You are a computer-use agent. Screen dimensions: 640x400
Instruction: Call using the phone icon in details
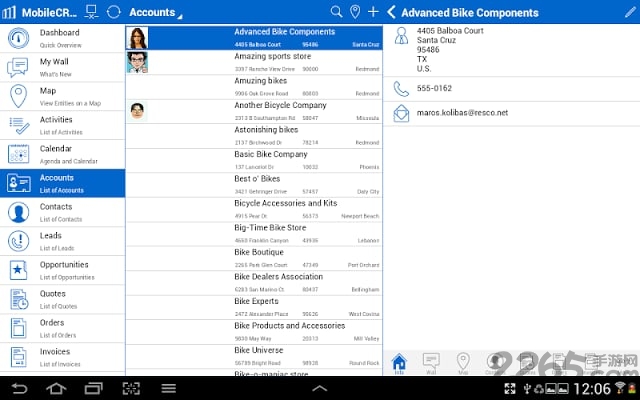coord(401,89)
